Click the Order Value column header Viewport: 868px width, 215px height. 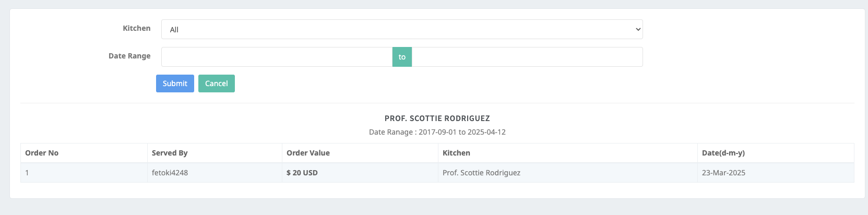coord(308,153)
